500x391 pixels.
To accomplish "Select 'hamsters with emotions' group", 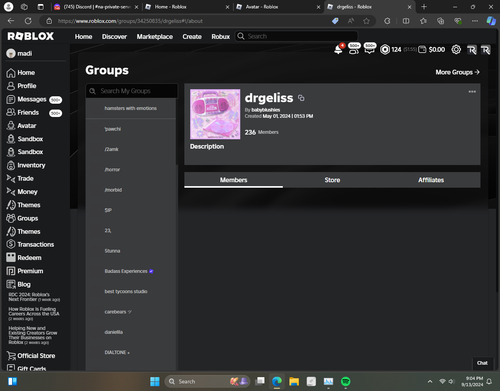I will [x=131, y=108].
